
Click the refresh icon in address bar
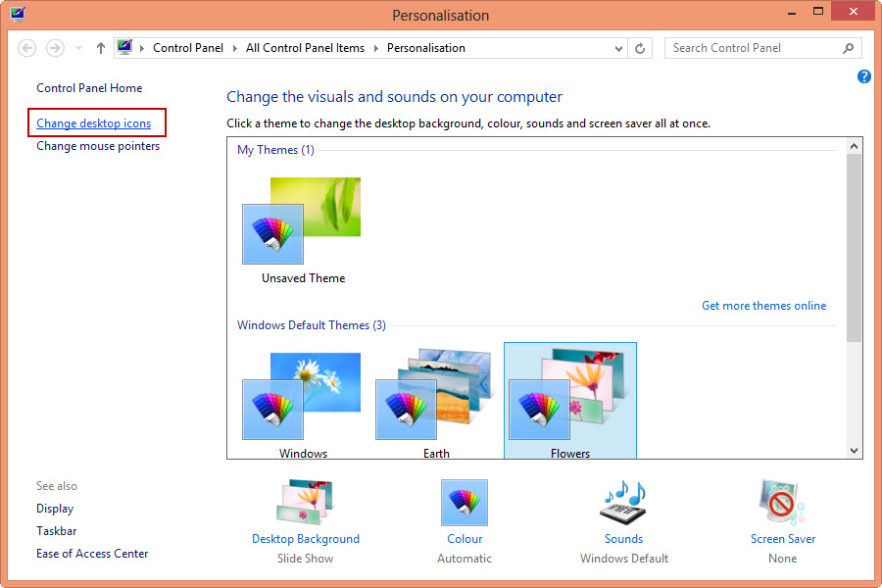640,48
